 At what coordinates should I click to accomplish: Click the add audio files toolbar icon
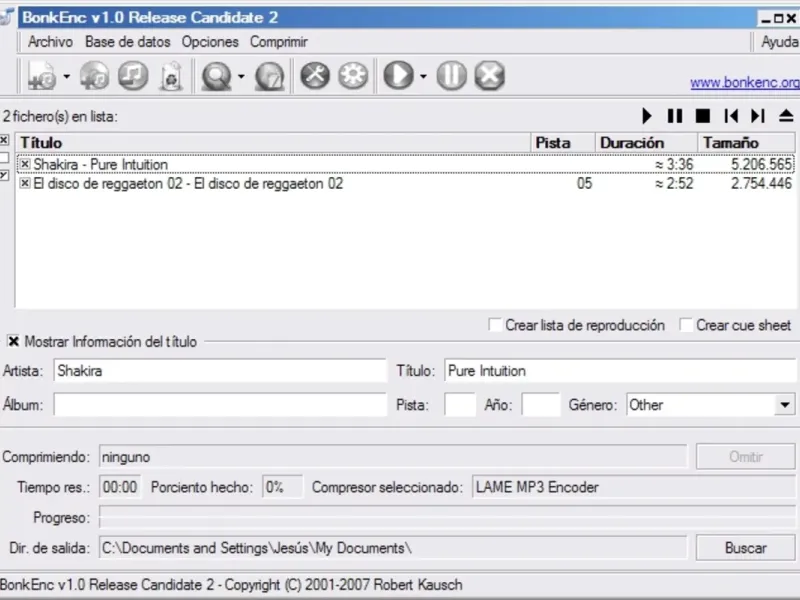(x=42, y=76)
